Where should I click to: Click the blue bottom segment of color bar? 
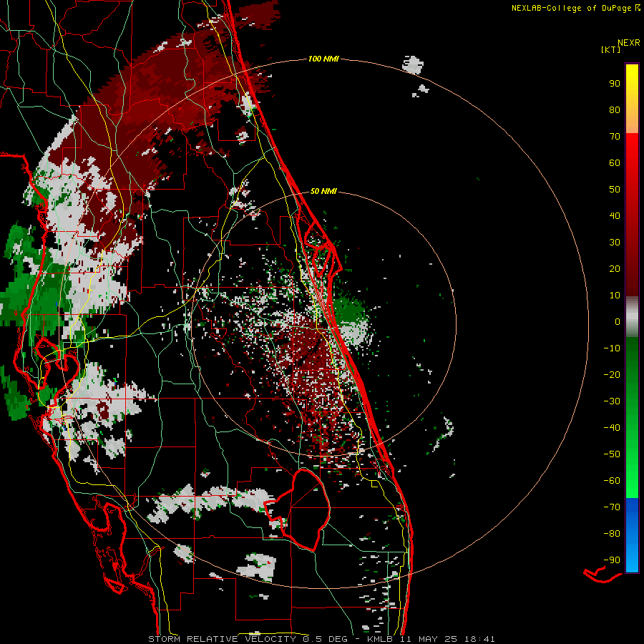(x=632, y=535)
